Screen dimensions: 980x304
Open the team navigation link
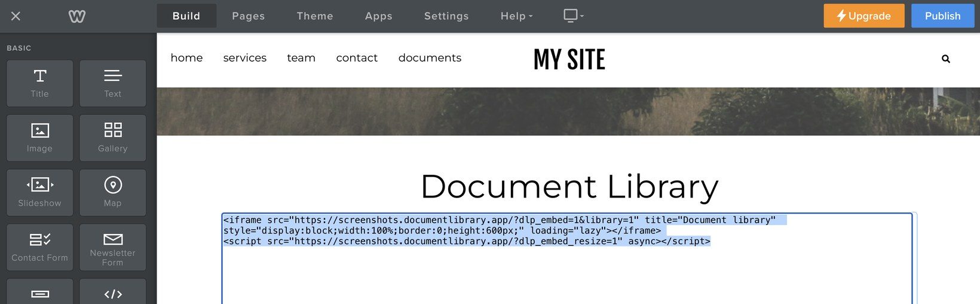tap(301, 58)
